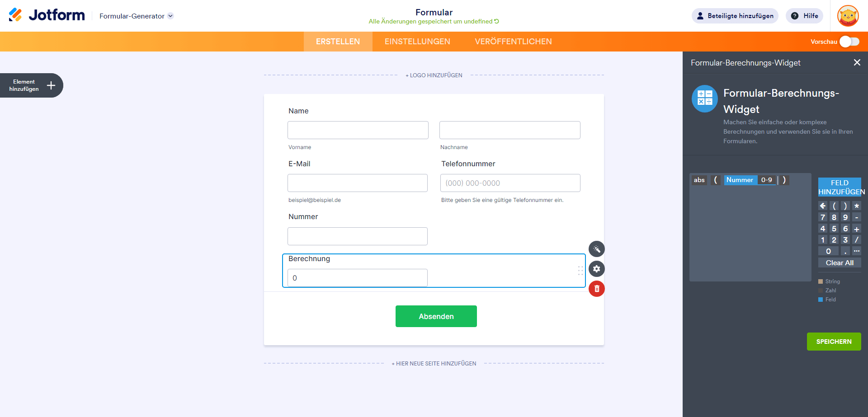Image resolution: width=868 pixels, height=417 pixels.
Task: Open the user avatar menu
Action: [x=848, y=16]
